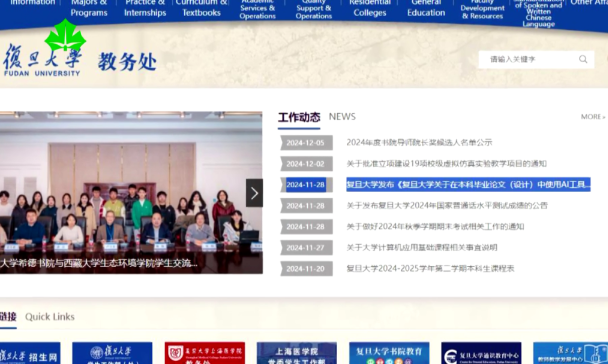The height and width of the screenshot is (364, 608).
Task: Click the slideshow group photo
Action: tap(131, 193)
